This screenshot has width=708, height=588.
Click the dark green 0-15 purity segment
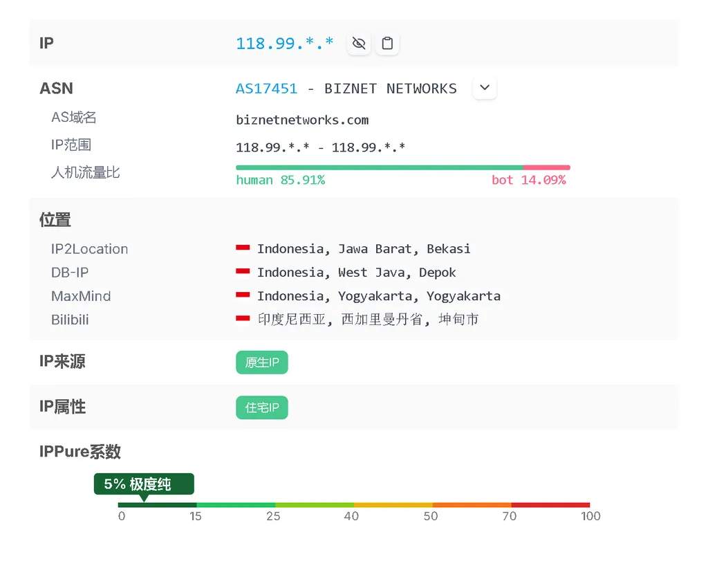158,505
